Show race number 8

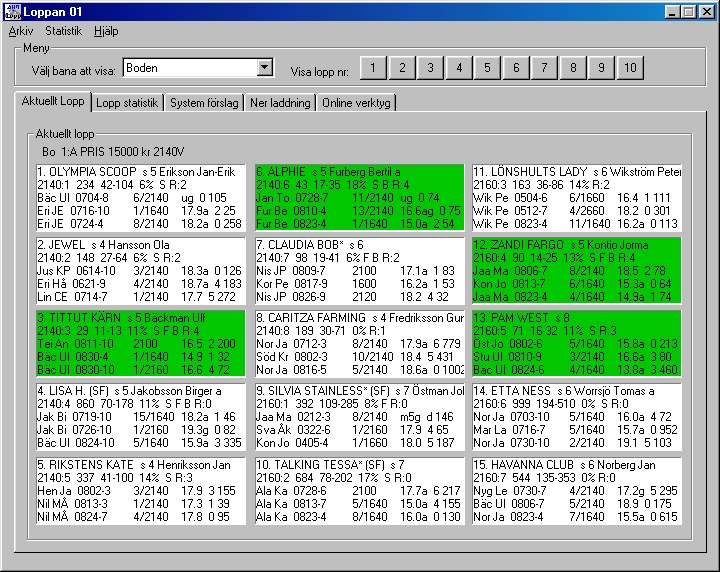pos(573,68)
